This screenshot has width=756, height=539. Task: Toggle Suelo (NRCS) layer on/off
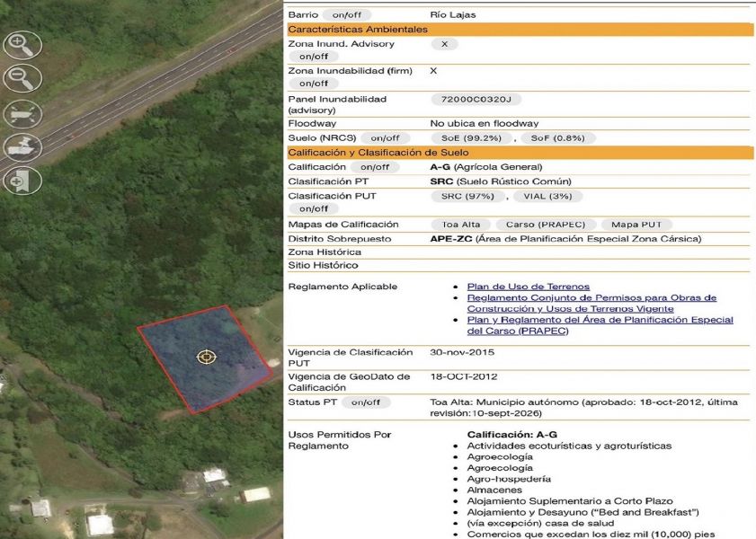tap(386, 138)
